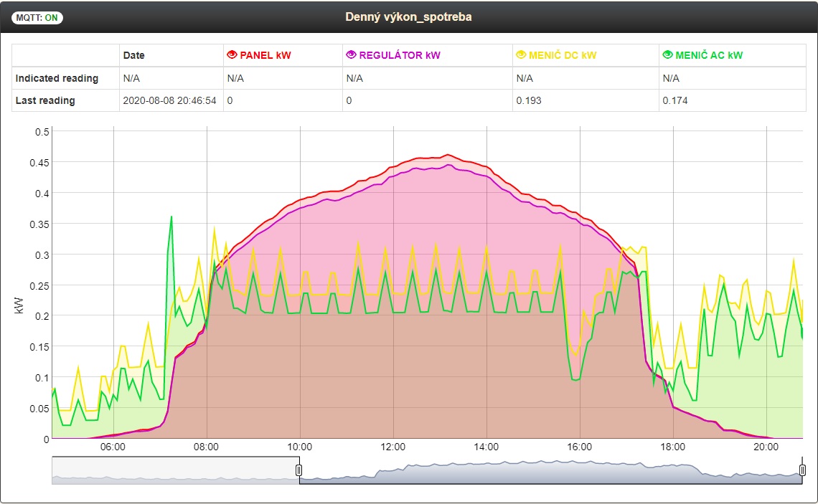Select the last reading timestamp 2020-08-08 20:46:54
The height and width of the screenshot is (504, 818).
point(169,100)
